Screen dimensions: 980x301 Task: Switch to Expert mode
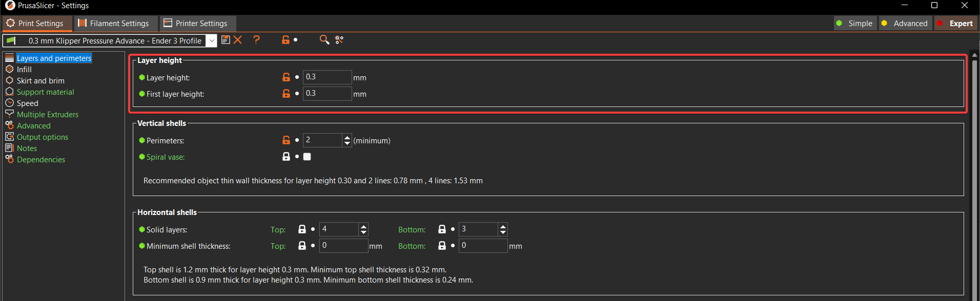coord(955,24)
